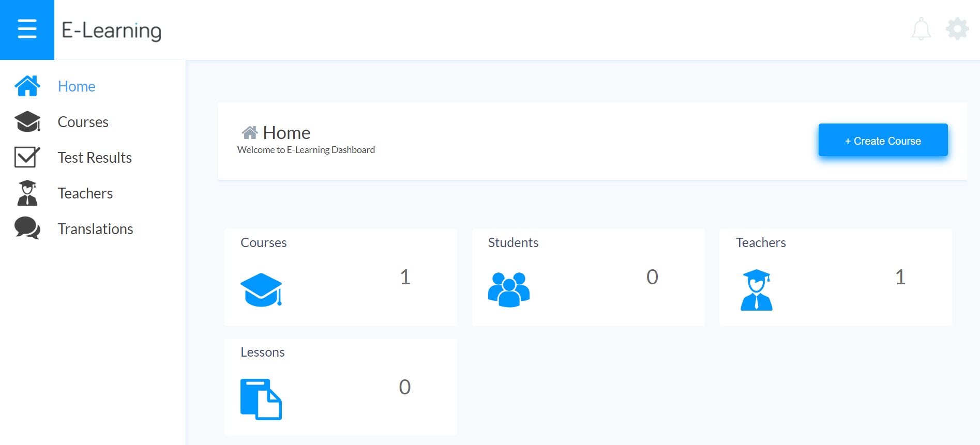The image size is (980, 445).
Task: Click the Test Results checkbox icon
Action: [x=27, y=157]
